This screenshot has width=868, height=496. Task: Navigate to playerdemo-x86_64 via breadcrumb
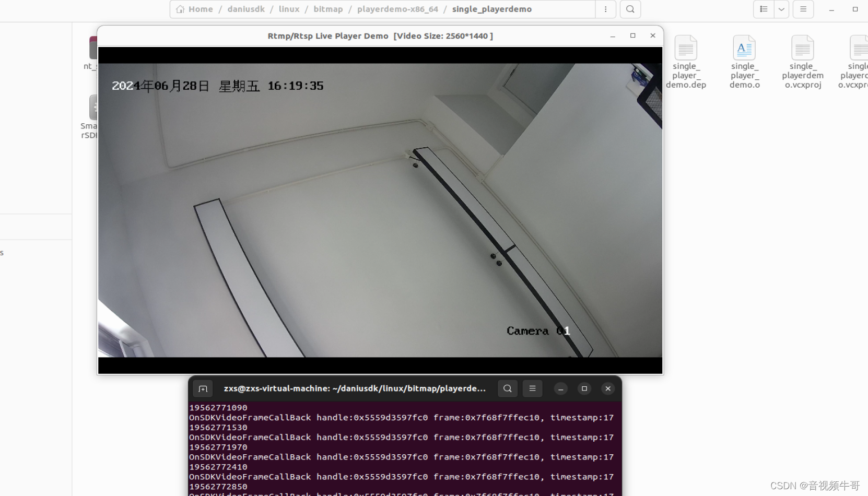tap(397, 9)
